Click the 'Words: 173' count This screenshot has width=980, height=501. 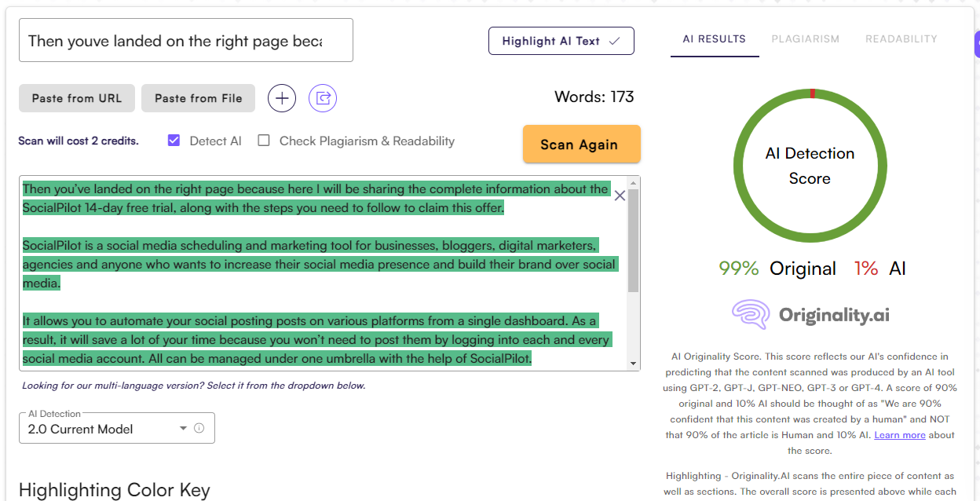click(594, 97)
